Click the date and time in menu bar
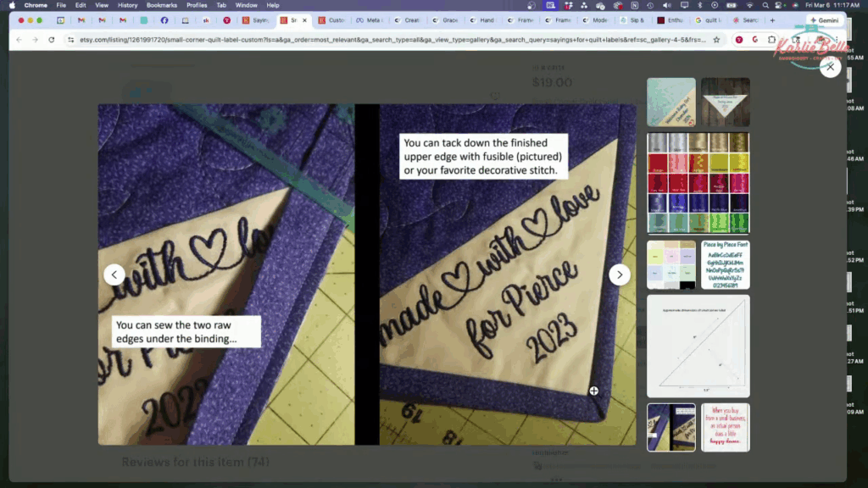Screen dimensions: 868x488 pyautogui.click(x=832, y=5)
